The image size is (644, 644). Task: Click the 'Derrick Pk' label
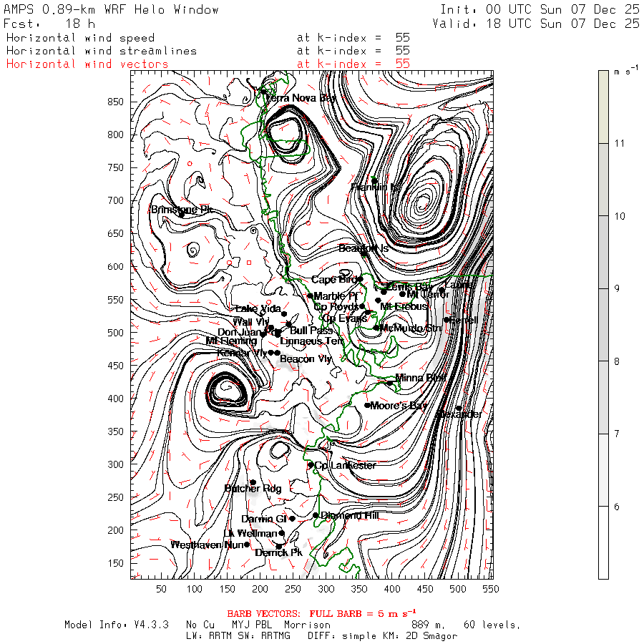point(279,553)
